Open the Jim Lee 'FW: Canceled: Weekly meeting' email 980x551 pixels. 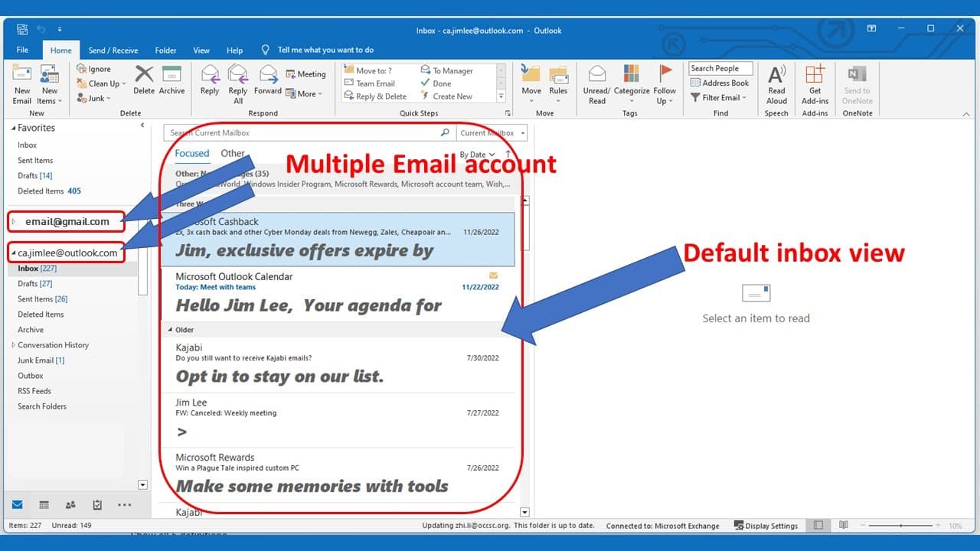338,420
